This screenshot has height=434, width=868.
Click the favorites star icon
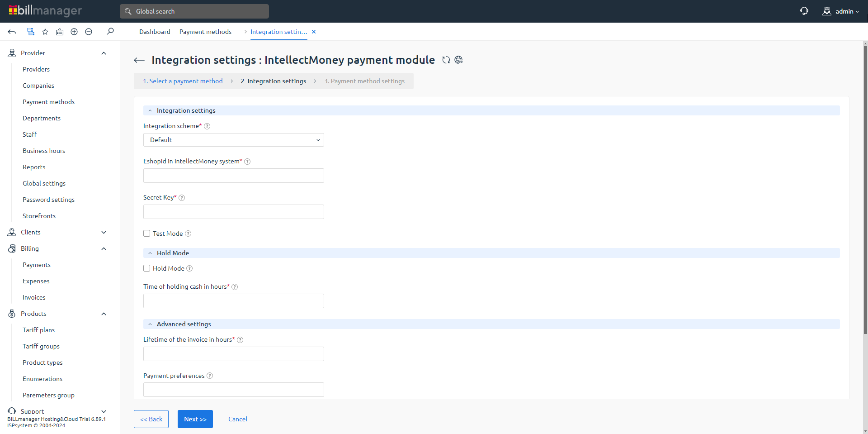click(45, 32)
